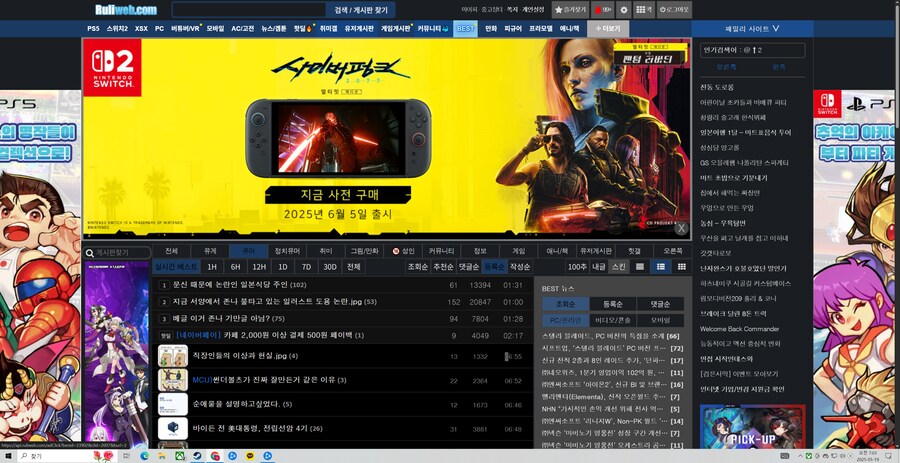The image size is (900, 463).
Task: Close the Cyberpunk banner ad with X
Action: pos(681,228)
